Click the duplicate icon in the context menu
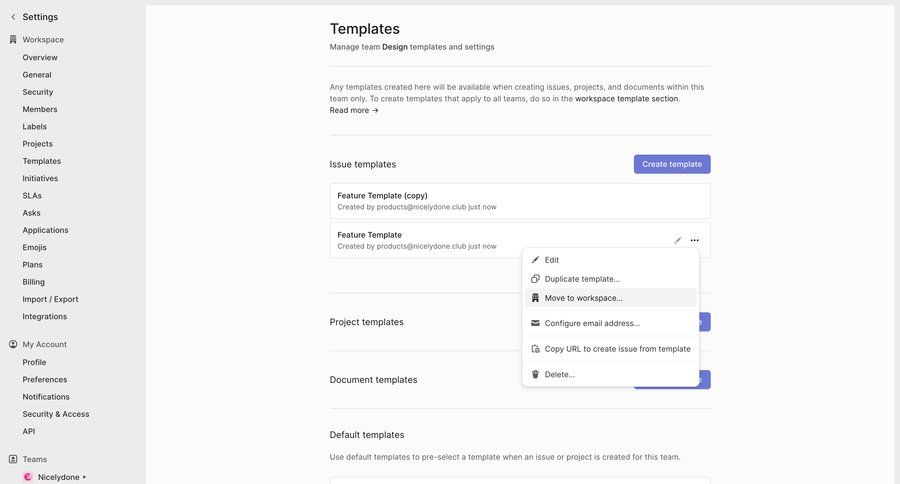The height and width of the screenshot is (484, 900). point(535,279)
